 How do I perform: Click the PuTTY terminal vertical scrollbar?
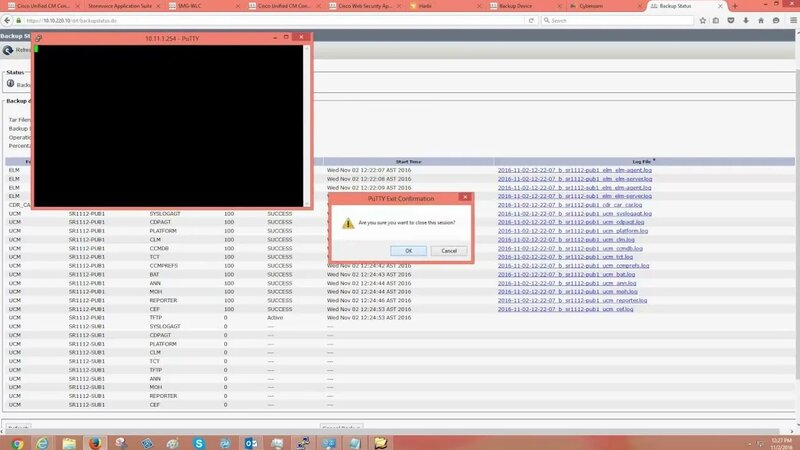coord(307,126)
